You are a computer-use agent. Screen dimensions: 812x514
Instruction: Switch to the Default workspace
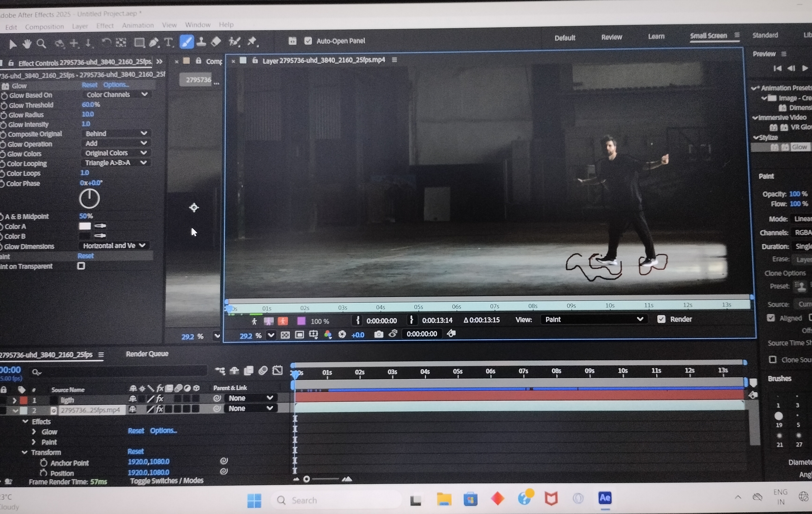565,38
